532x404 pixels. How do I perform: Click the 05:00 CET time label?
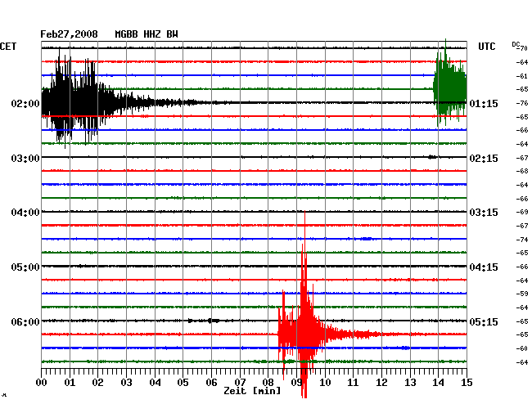pyautogui.click(x=25, y=267)
